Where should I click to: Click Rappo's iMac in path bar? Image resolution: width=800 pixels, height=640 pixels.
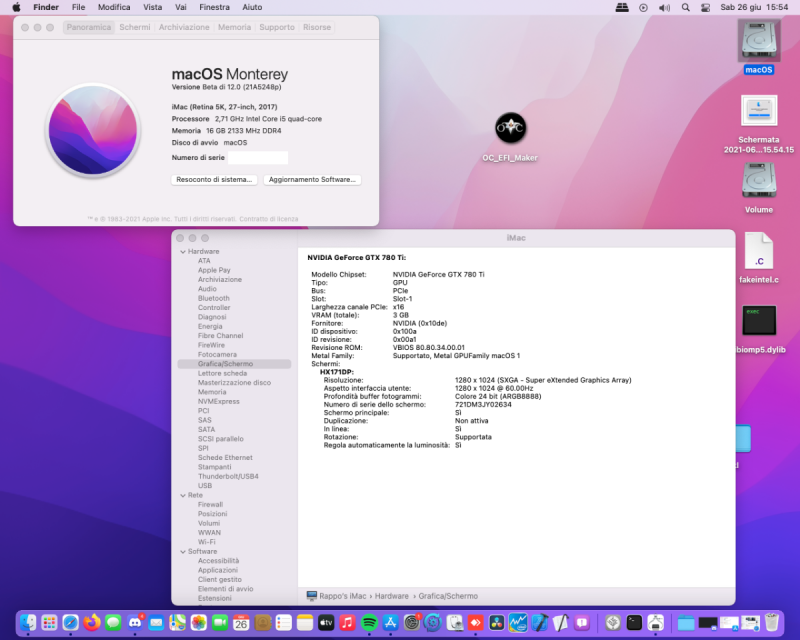coord(337,596)
